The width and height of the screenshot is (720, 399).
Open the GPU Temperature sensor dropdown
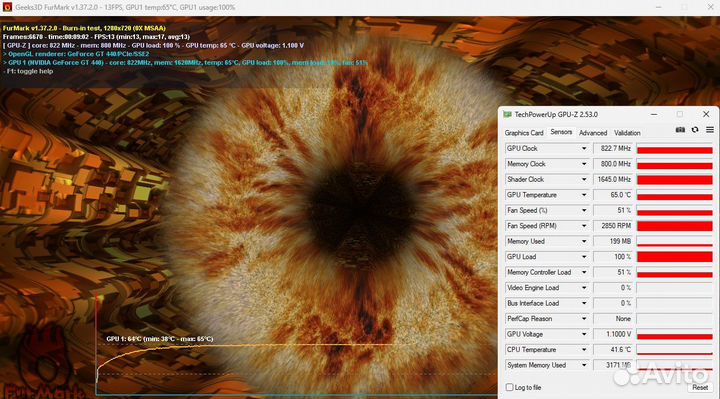(584, 195)
